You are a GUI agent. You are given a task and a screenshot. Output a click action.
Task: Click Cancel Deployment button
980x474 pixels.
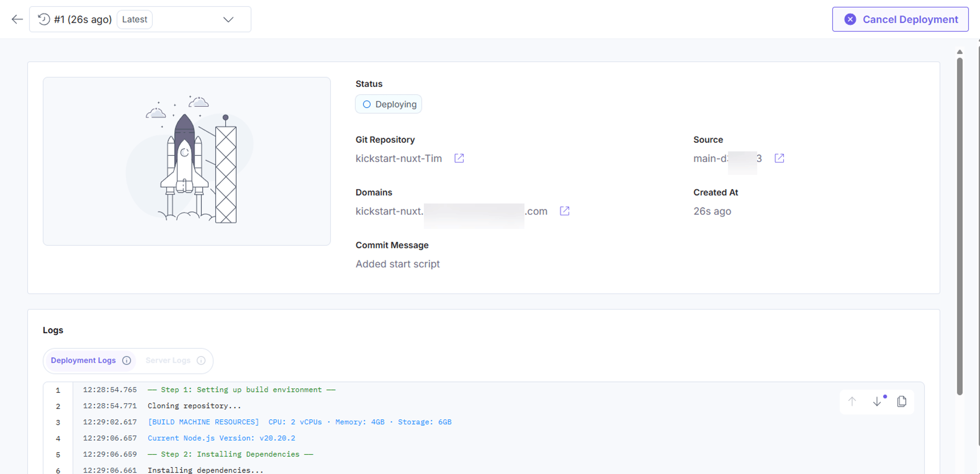pyautogui.click(x=900, y=19)
